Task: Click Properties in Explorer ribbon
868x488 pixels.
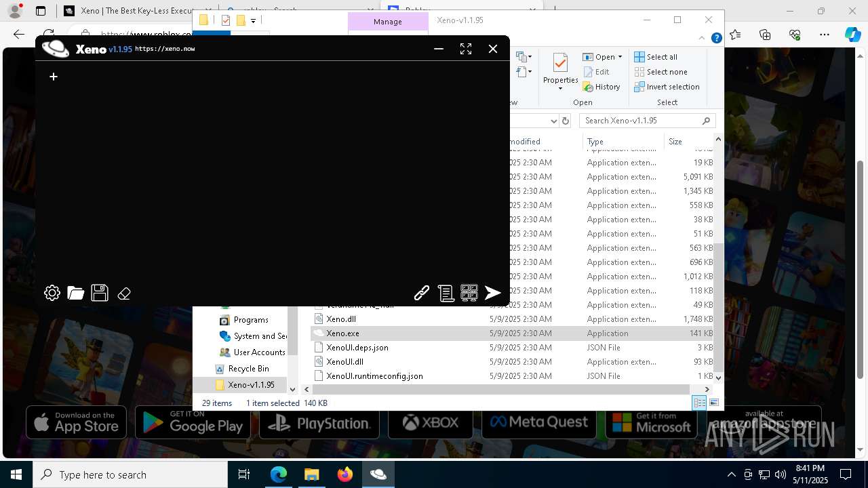Action: (x=560, y=72)
